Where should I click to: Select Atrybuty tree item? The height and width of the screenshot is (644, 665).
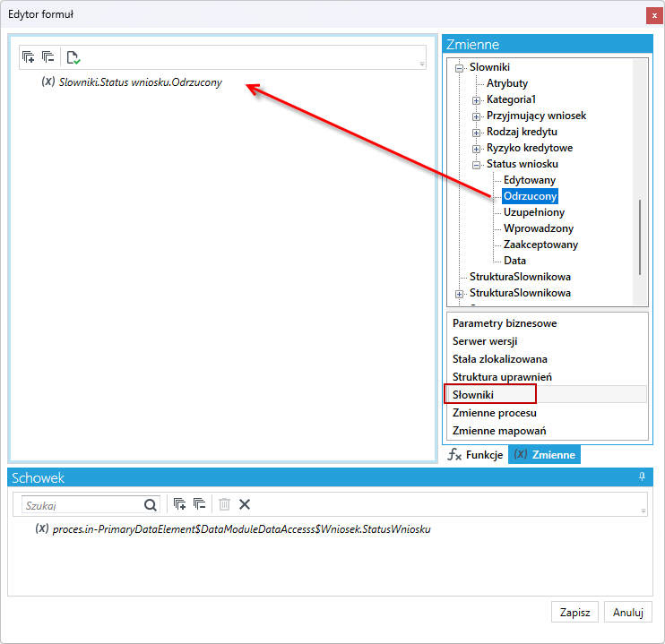pyautogui.click(x=506, y=83)
